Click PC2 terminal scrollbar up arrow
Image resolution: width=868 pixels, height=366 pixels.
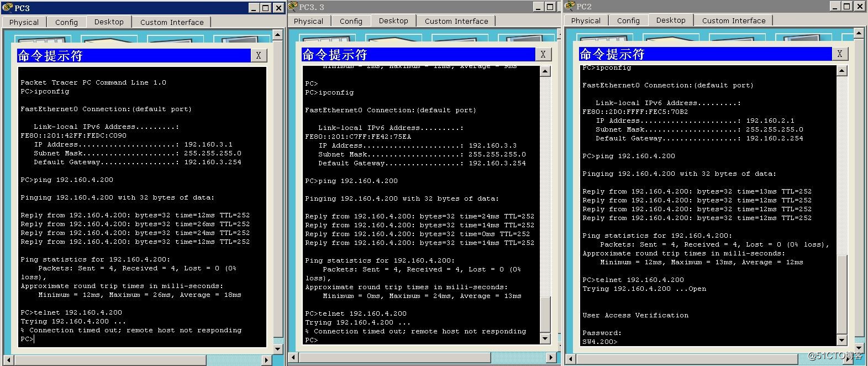[842, 70]
